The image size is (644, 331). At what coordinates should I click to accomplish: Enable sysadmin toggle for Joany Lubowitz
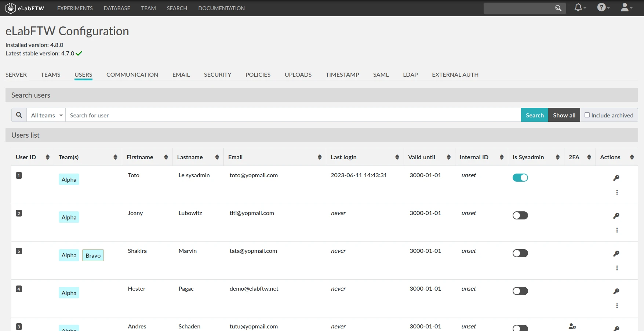[x=520, y=215]
